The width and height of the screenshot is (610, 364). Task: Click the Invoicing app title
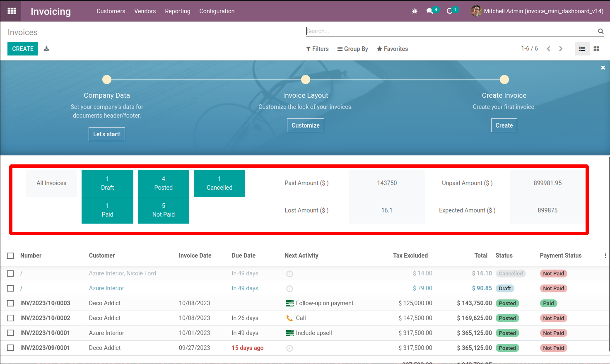pos(51,12)
